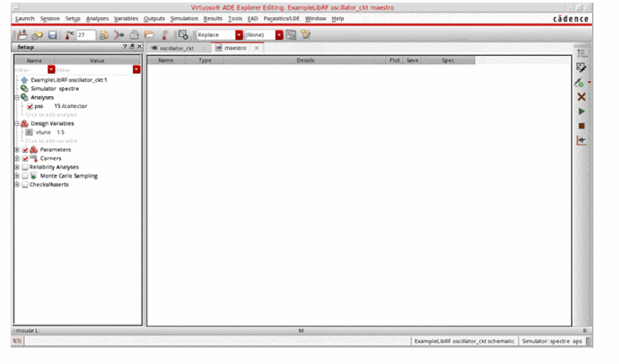
Task: Click the brown Stop simulation square
Action: tap(581, 126)
